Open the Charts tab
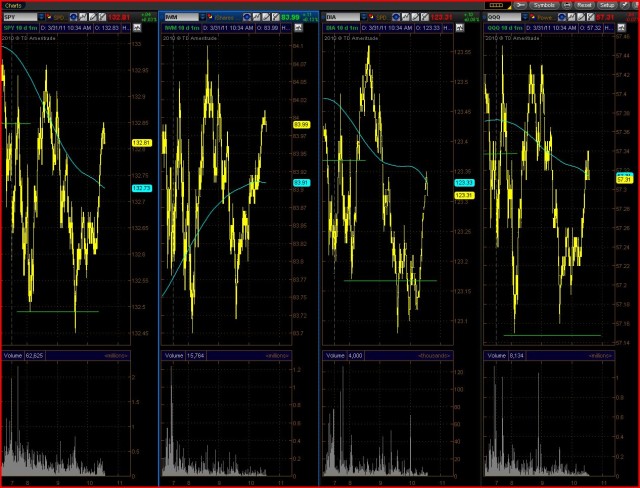The image size is (640, 488). 13,6
